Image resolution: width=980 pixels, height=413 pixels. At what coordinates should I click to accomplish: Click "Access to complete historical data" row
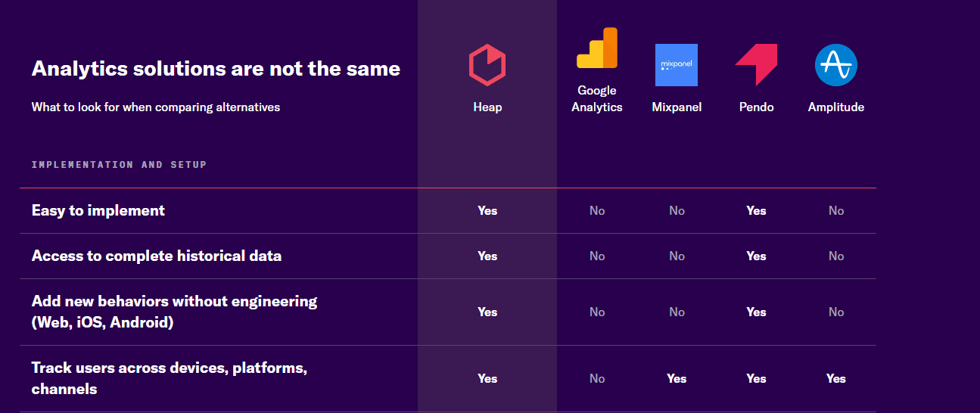point(157,256)
